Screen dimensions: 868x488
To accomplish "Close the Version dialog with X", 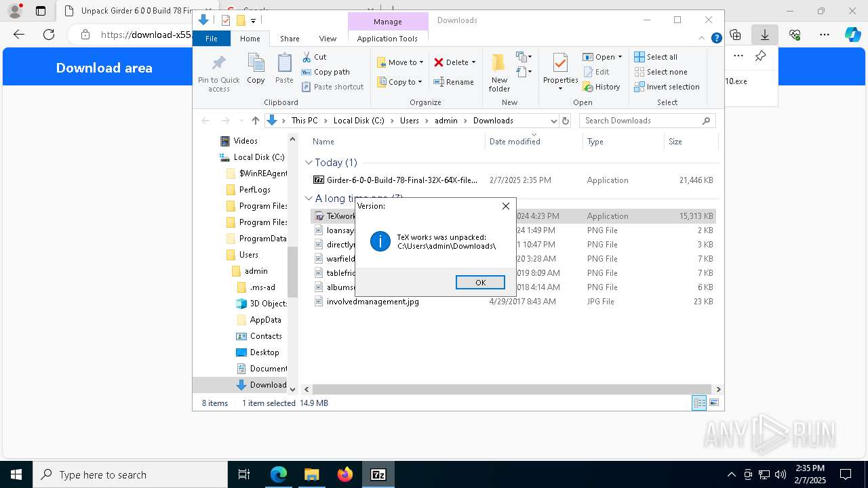I will (505, 206).
